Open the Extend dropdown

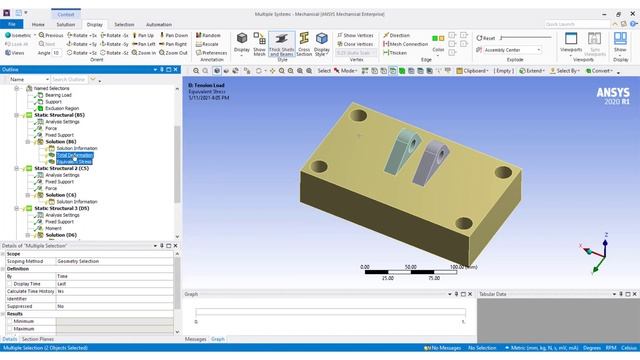[532, 71]
